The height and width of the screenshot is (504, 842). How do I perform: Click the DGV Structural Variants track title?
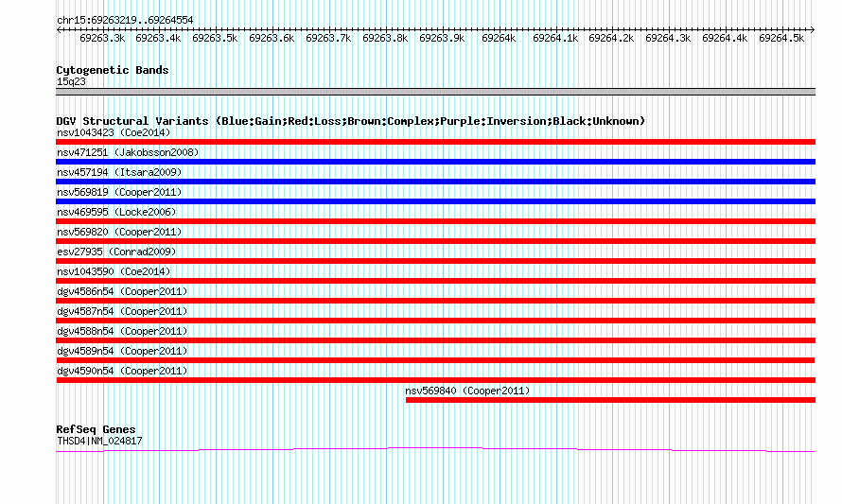coord(351,121)
